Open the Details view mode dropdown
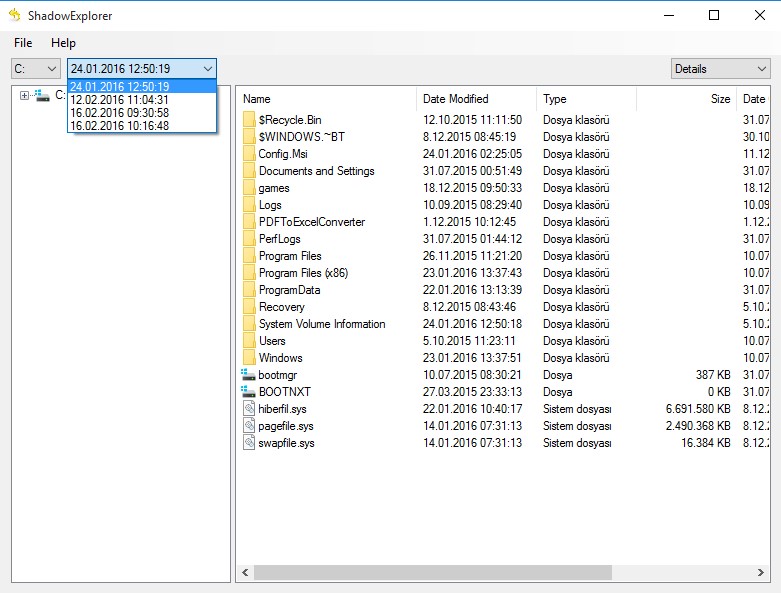The width and height of the screenshot is (781, 593). click(720, 69)
